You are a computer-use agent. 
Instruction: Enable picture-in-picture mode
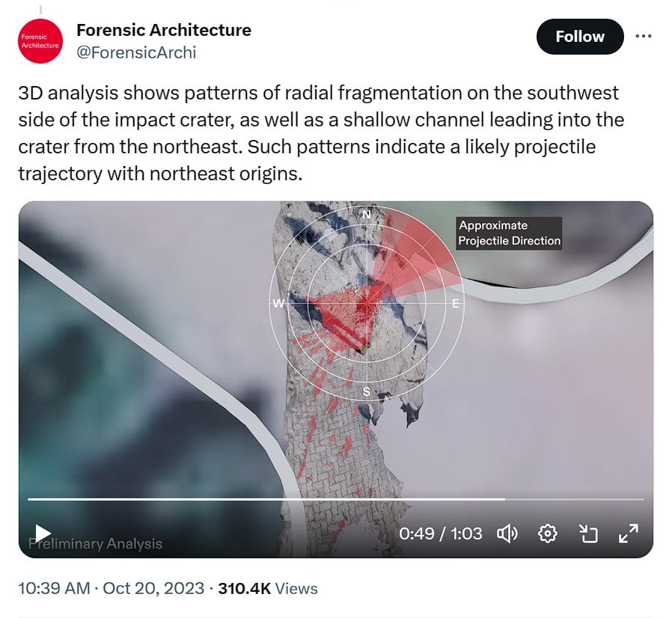pyautogui.click(x=588, y=534)
